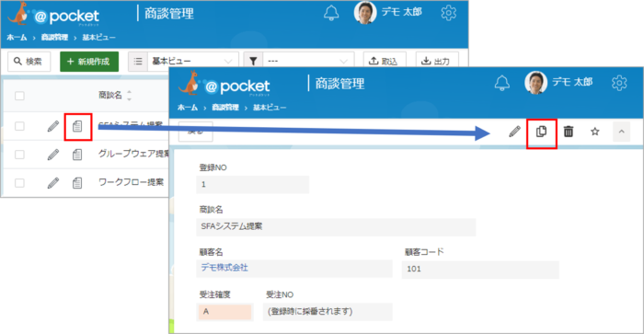Open notifications bell in the back window
This screenshot has width=644, height=334.
click(x=331, y=13)
